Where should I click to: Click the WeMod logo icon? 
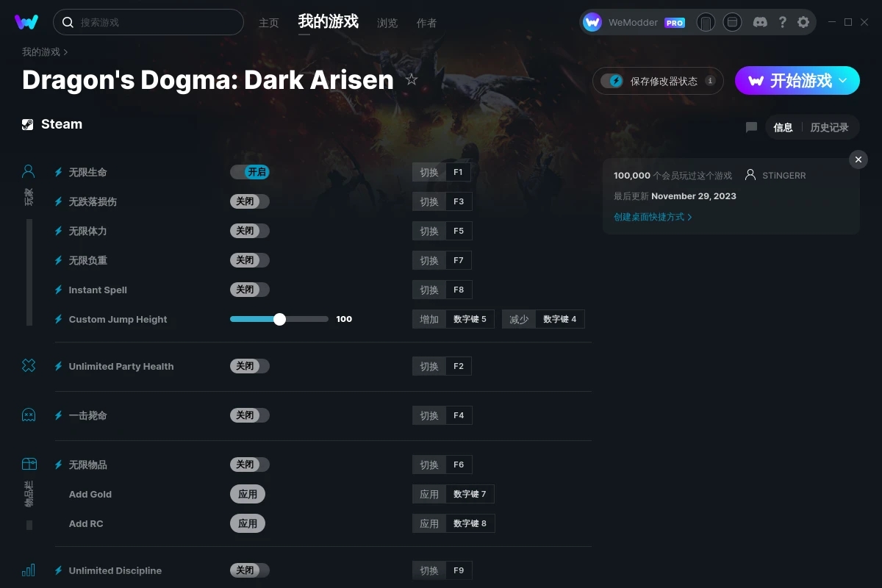(26, 22)
